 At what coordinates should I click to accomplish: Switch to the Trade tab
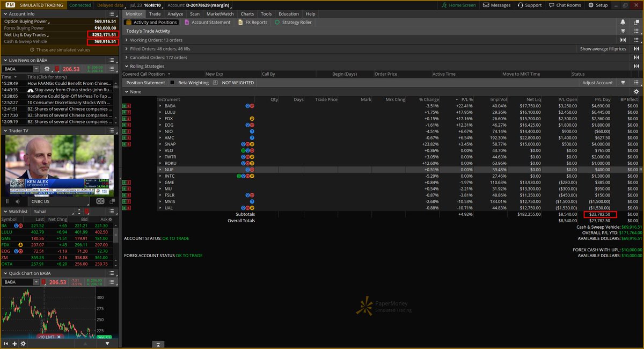[155, 13]
